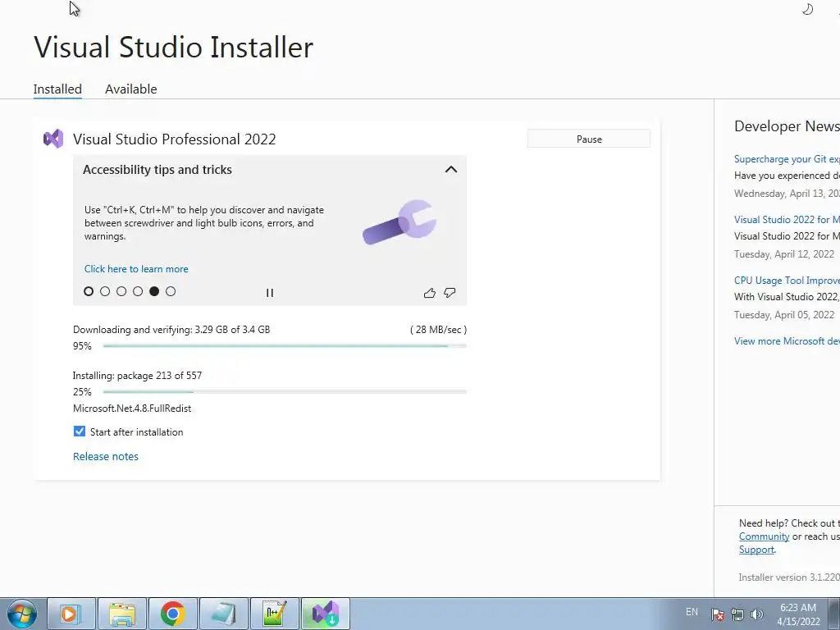Click the Visual Studio Professional 2022 logo icon
Viewport: 840px width, 630px height.
[x=53, y=139]
